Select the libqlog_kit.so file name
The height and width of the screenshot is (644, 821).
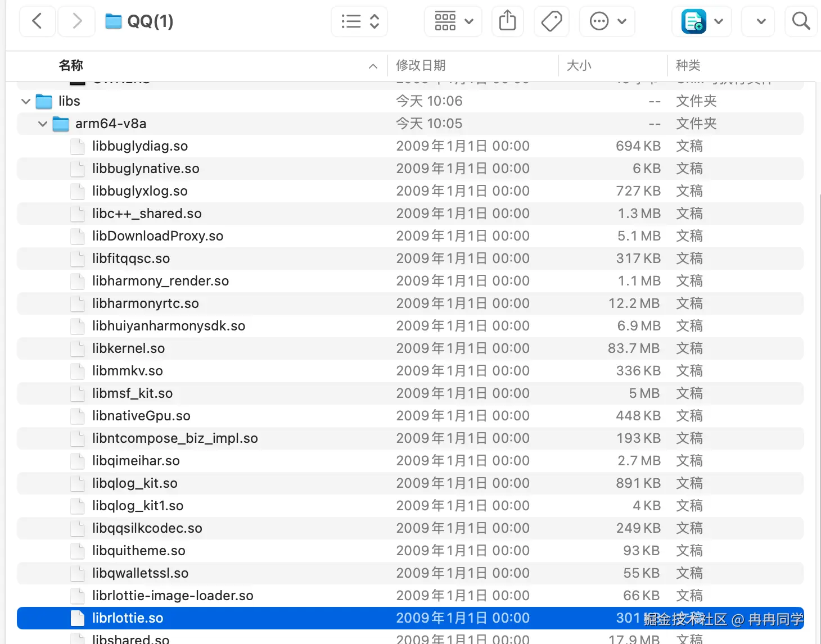coord(135,483)
